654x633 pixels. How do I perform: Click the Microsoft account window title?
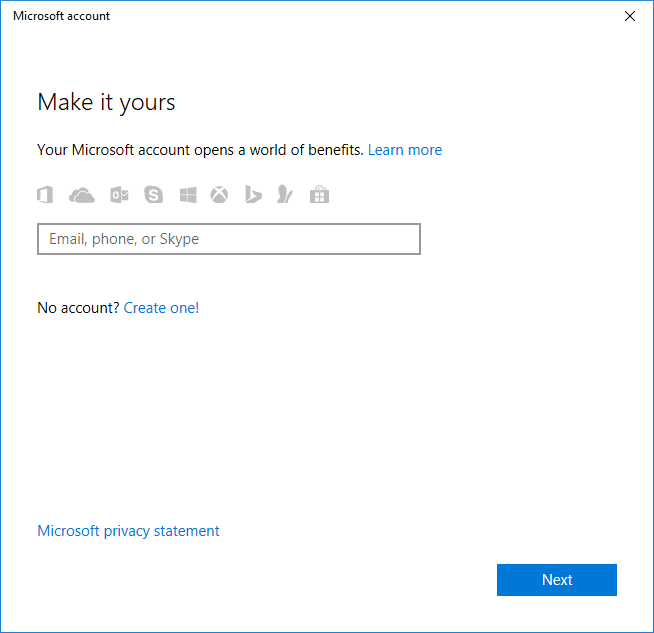[61, 16]
